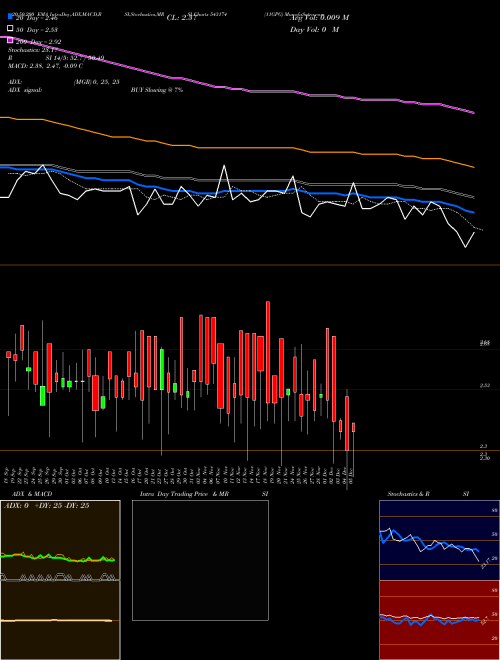Click the 'Stochastics & R' panel title
Screen dimensions: 500x660
(x=408, y=494)
